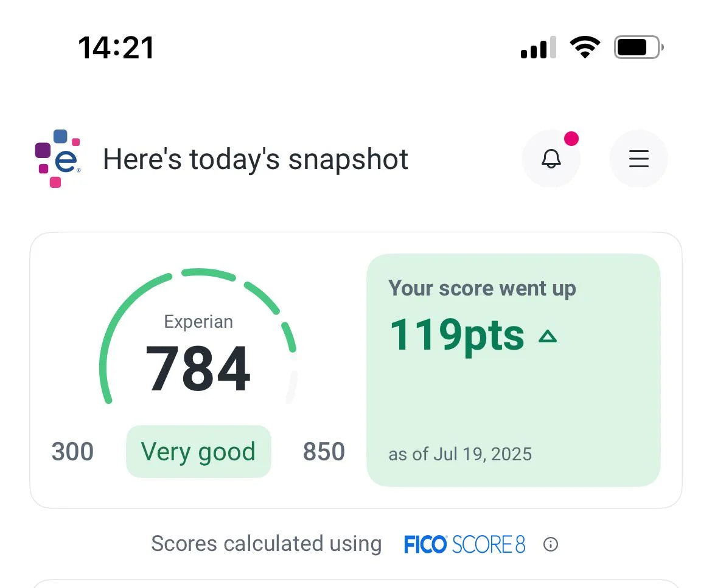Tap the "as of Jul 19, 2025" date
This screenshot has height=588, width=712.
pyautogui.click(x=460, y=454)
